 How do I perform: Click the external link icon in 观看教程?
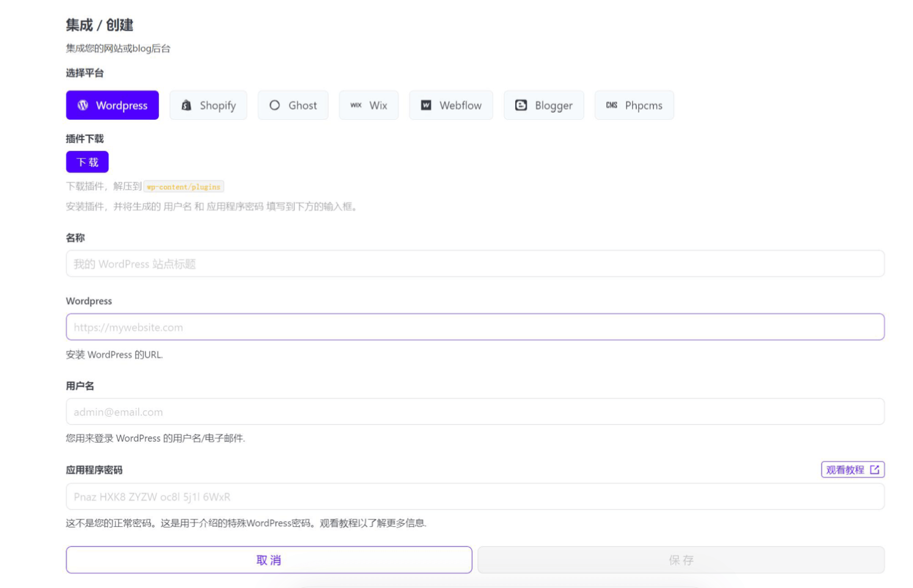[875, 469]
